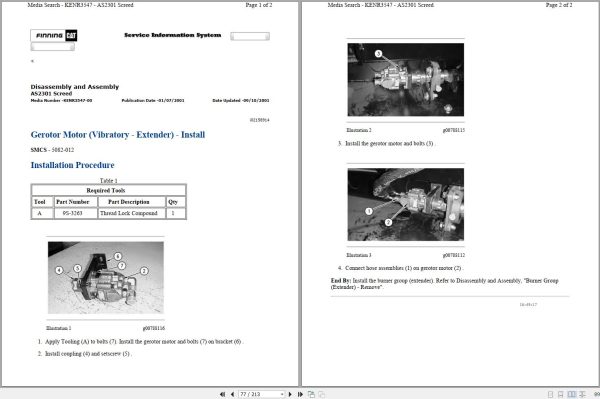
Task: Click the Installation Procedure heading
Action: click(x=72, y=165)
